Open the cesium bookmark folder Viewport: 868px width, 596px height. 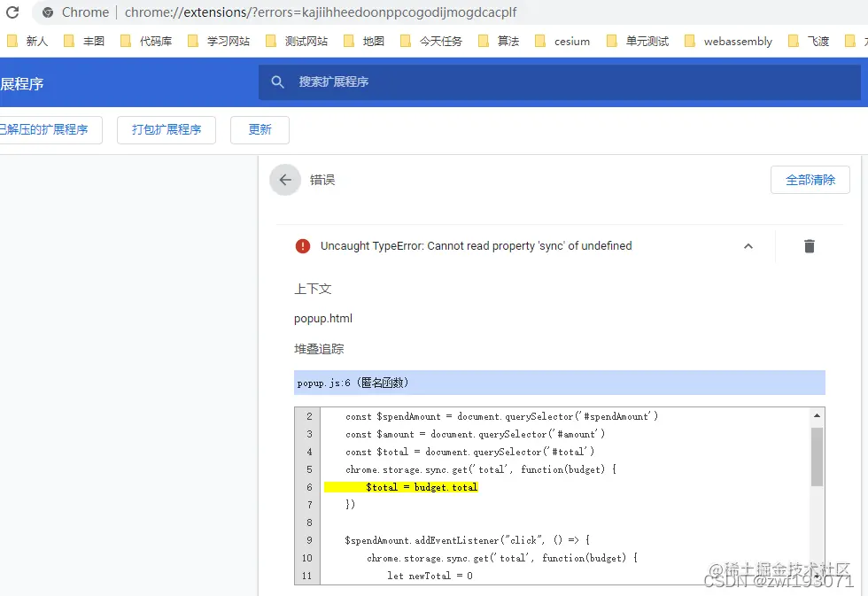[x=562, y=41]
